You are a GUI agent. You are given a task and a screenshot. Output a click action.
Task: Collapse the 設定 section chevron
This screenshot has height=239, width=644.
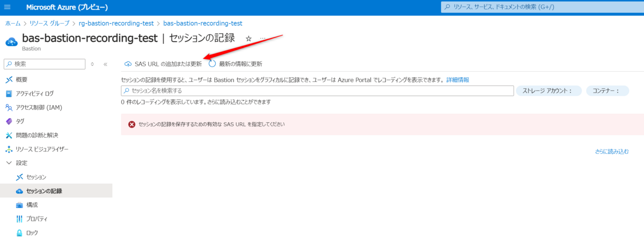[x=9, y=163]
